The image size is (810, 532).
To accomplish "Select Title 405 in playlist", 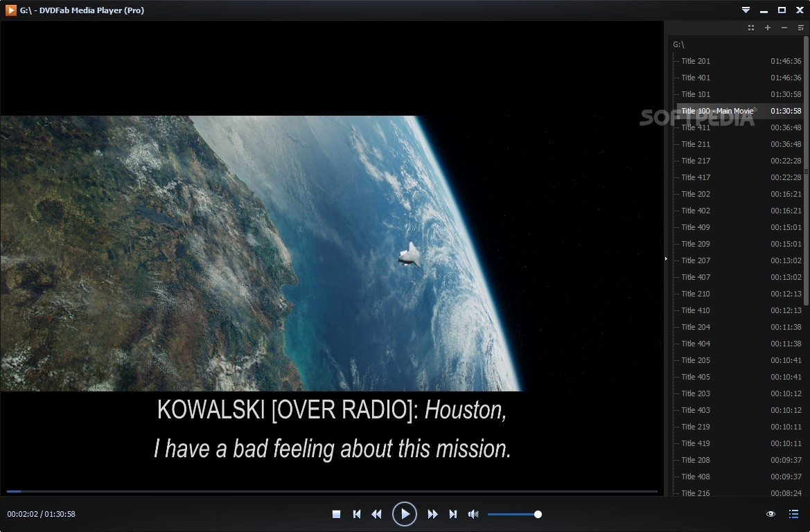I will pos(740,377).
